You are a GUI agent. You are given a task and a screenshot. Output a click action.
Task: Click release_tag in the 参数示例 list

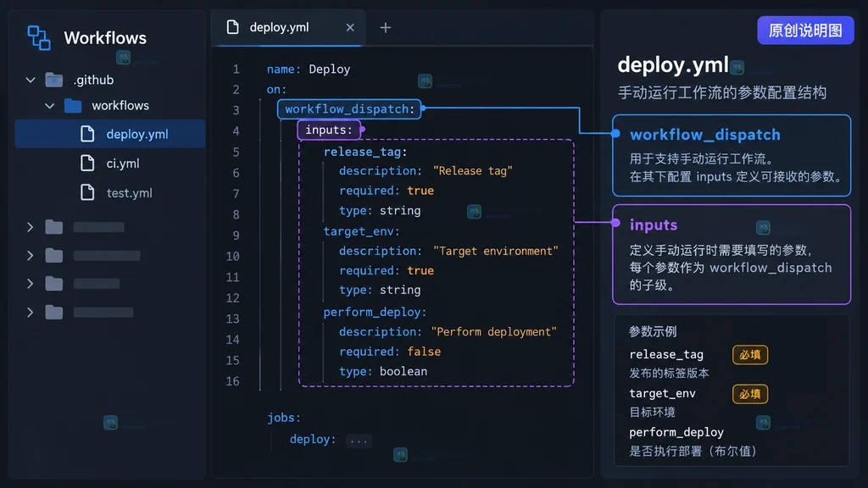[666, 355]
